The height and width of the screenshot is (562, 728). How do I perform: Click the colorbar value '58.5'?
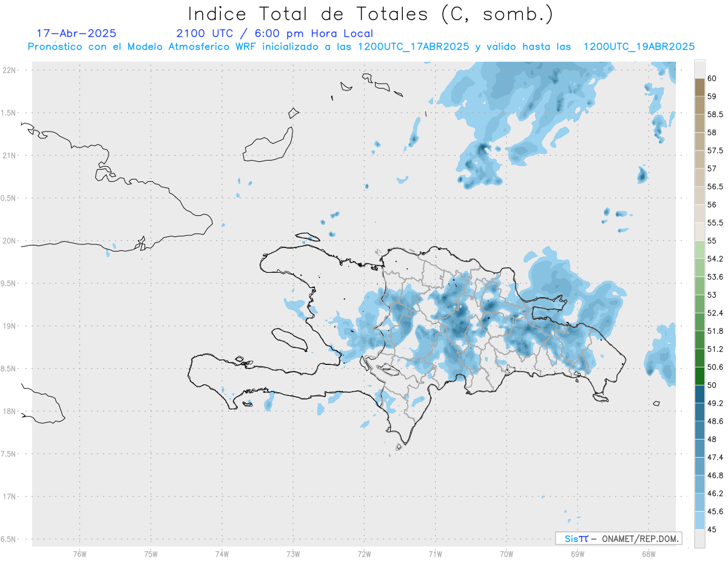pyautogui.click(x=715, y=114)
